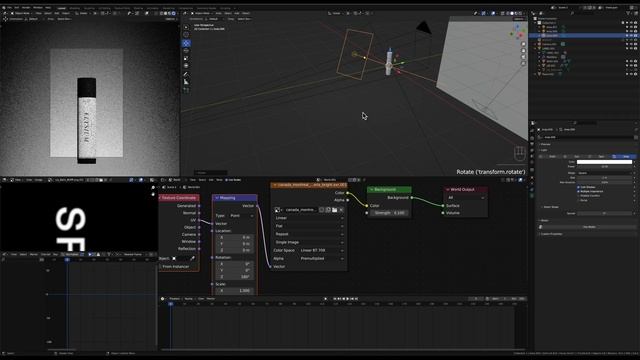
Task: Click the zoom view icon in the 3D viewport
Action: point(523,44)
